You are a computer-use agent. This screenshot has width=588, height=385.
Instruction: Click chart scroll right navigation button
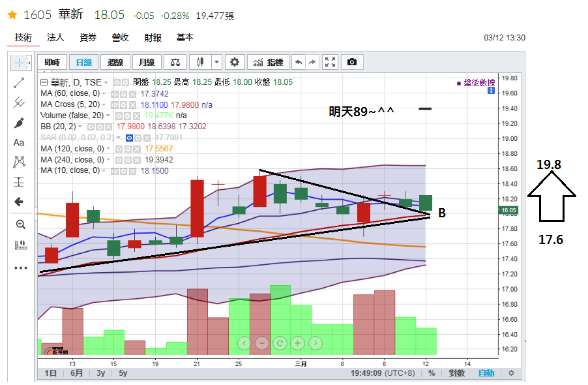(x=316, y=343)
